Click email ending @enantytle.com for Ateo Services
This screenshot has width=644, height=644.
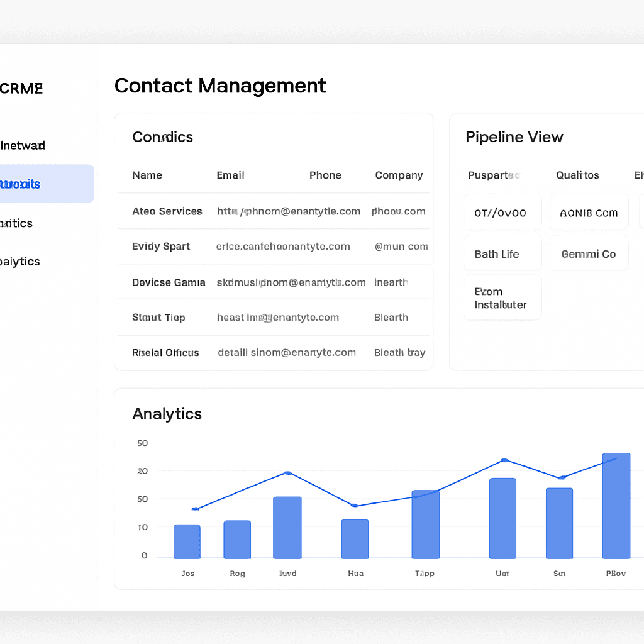[289, 211]
